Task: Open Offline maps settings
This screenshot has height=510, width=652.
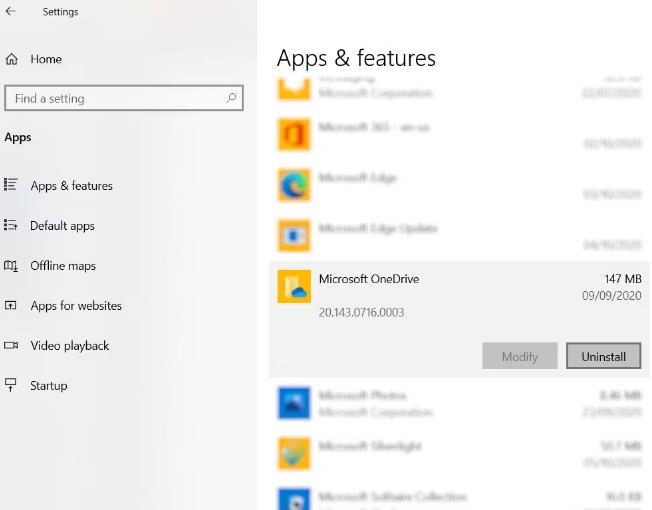Action: (63, 266)
